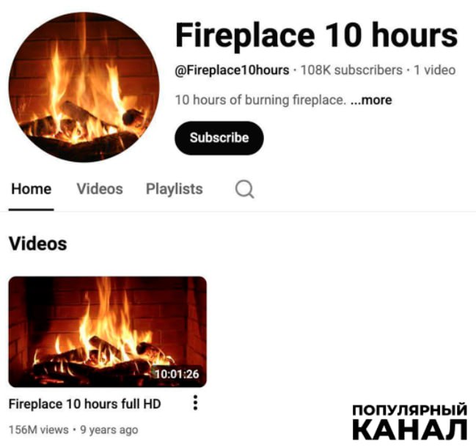Viewport: 476px width, 448px height.
Task: Open the Playlists tab
Action: (175, 188)
